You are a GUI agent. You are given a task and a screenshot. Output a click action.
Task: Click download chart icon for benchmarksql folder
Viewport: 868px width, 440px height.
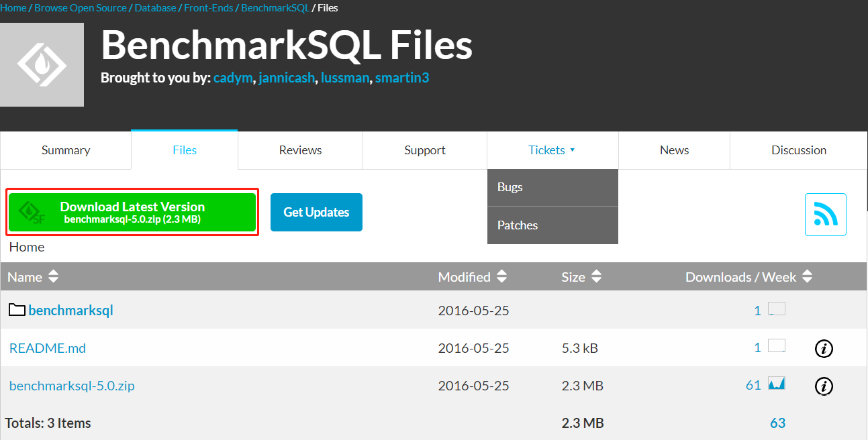click(x=777, y=309)
